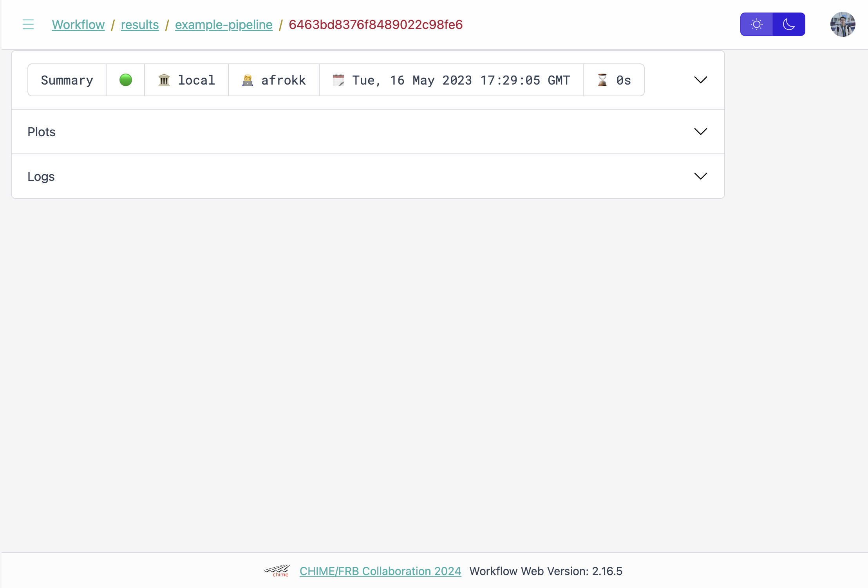Click the moon/dark mode toggle icon
Image resolution: width=868 pixels, height=588 pixels.
click(788, 24)
